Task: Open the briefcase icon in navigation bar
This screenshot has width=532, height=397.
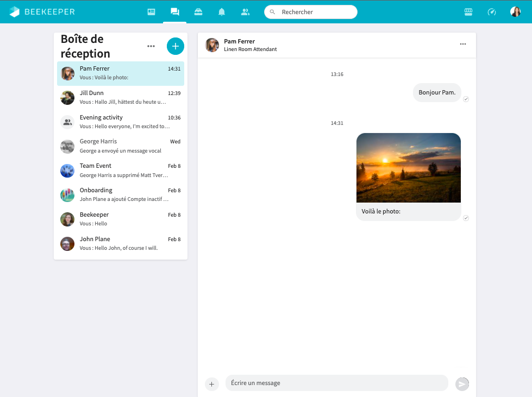Action: click(198, 12)
